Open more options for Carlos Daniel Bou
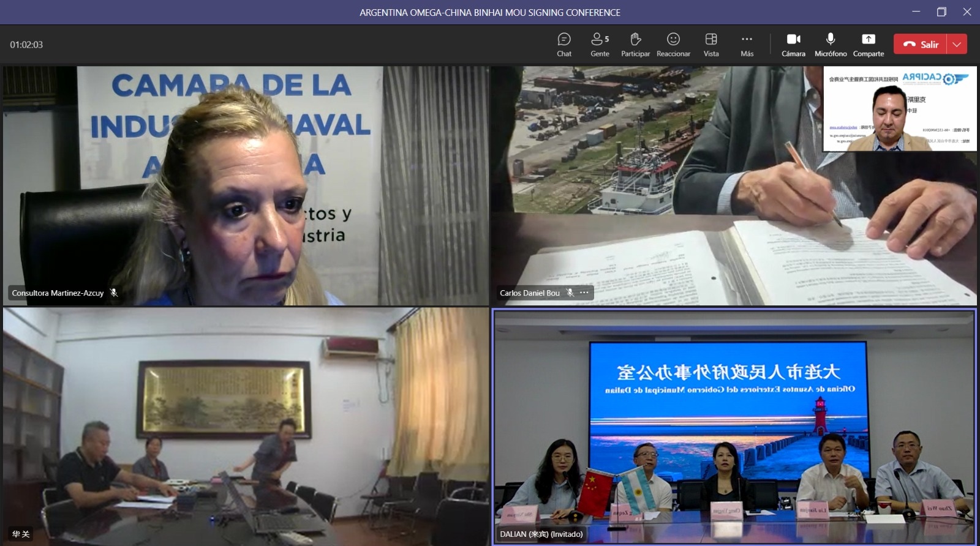The height and width of the screenshot is (546, 980). pos(584,293)
